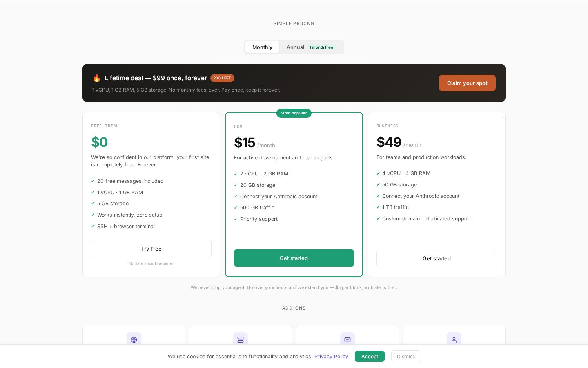Click '2 vCPU · 2 GB RAM' feature
This screenshot has width=588, height=368.
(264, 173)
